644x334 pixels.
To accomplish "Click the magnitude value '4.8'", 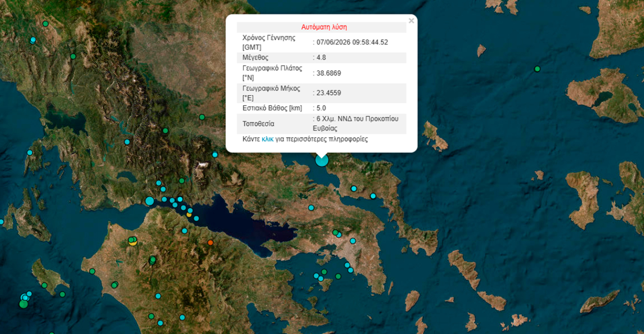I will point(321,58).
